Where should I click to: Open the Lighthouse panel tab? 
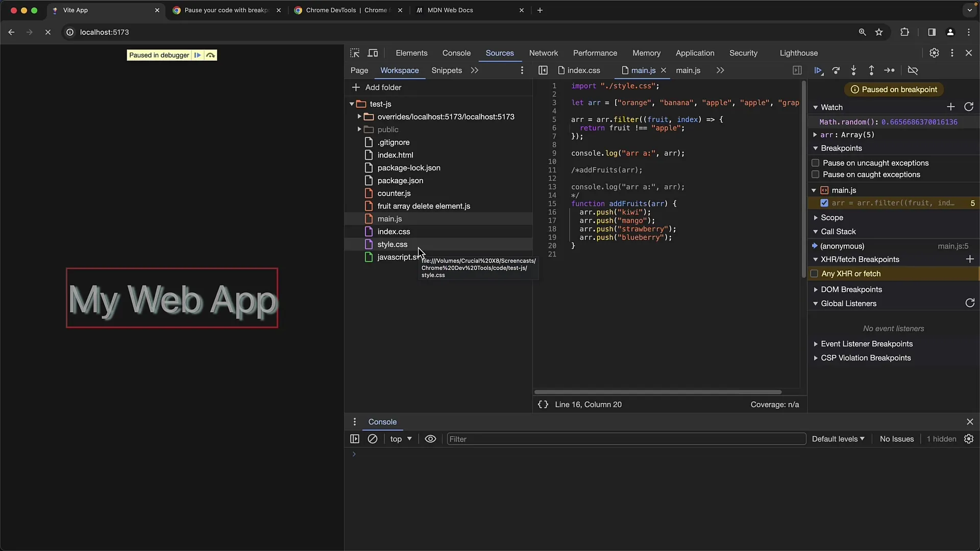(x=798, y=53)
